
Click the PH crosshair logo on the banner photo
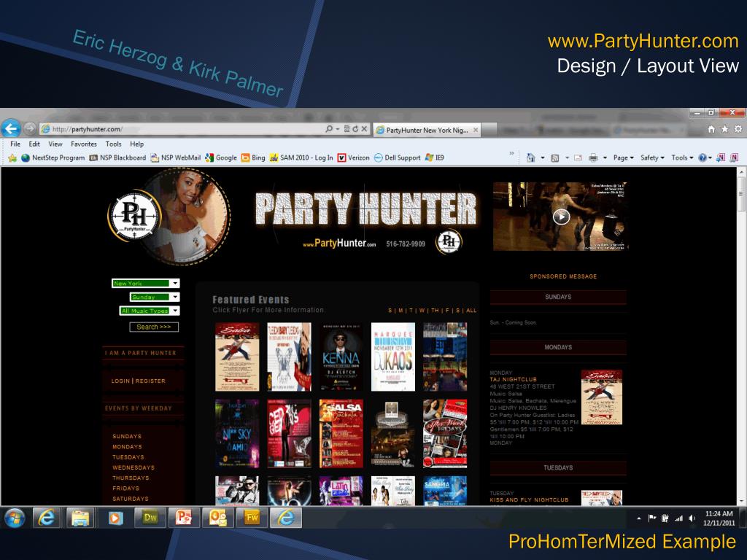coord(135,216)
